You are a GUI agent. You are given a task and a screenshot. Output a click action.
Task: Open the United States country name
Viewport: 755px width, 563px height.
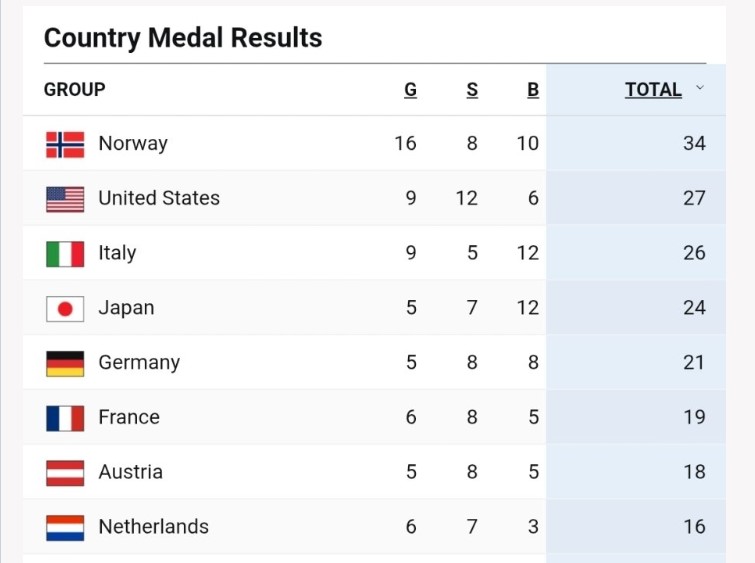159,198
